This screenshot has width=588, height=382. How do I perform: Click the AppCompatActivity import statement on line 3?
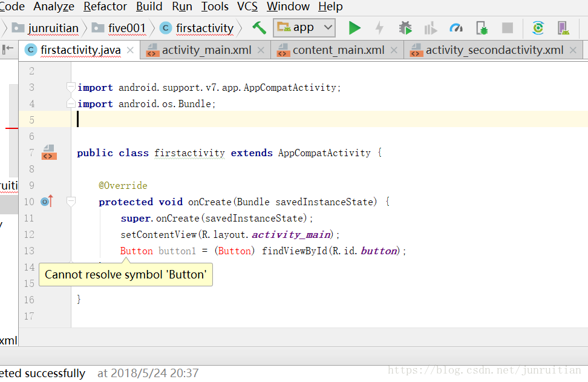209,87
